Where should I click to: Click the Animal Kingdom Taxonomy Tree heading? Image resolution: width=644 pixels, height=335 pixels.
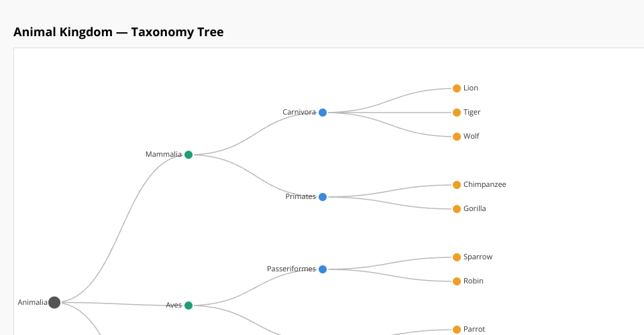(118, 32)
